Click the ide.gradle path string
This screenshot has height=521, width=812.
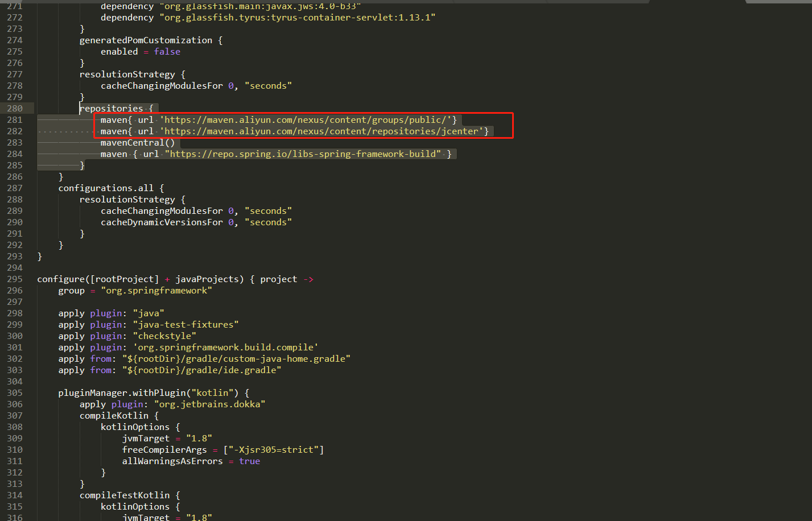pyautogui.click(x=201, y=370)
